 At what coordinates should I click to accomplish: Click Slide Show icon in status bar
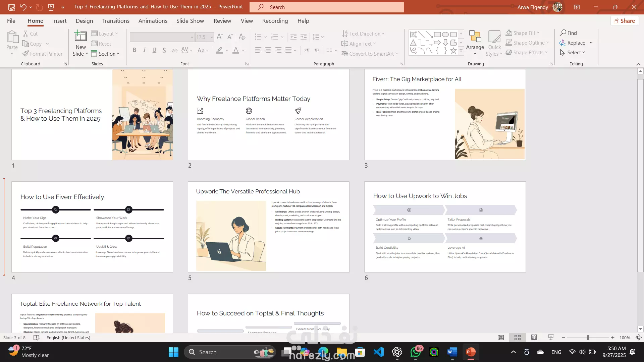[x=551, y=338]
